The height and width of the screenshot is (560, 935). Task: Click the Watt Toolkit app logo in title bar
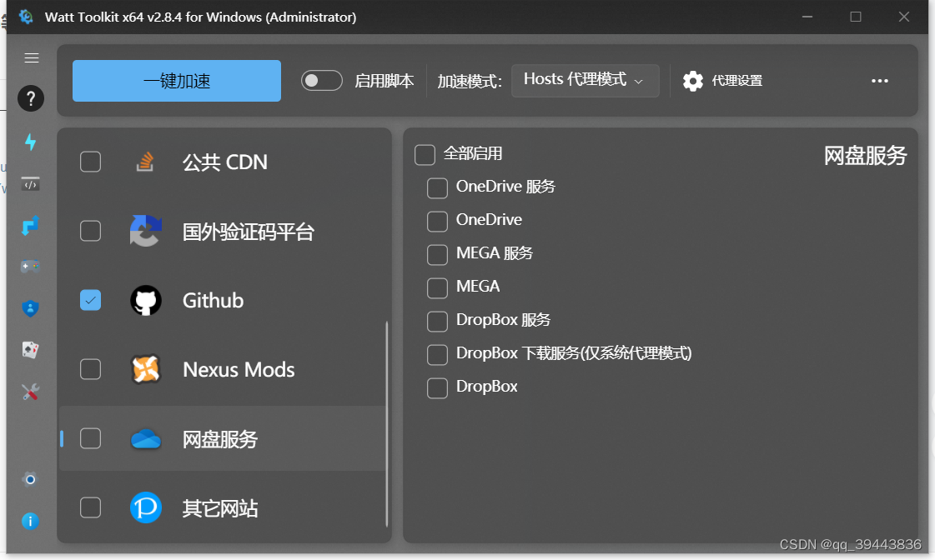coord(26,17)
